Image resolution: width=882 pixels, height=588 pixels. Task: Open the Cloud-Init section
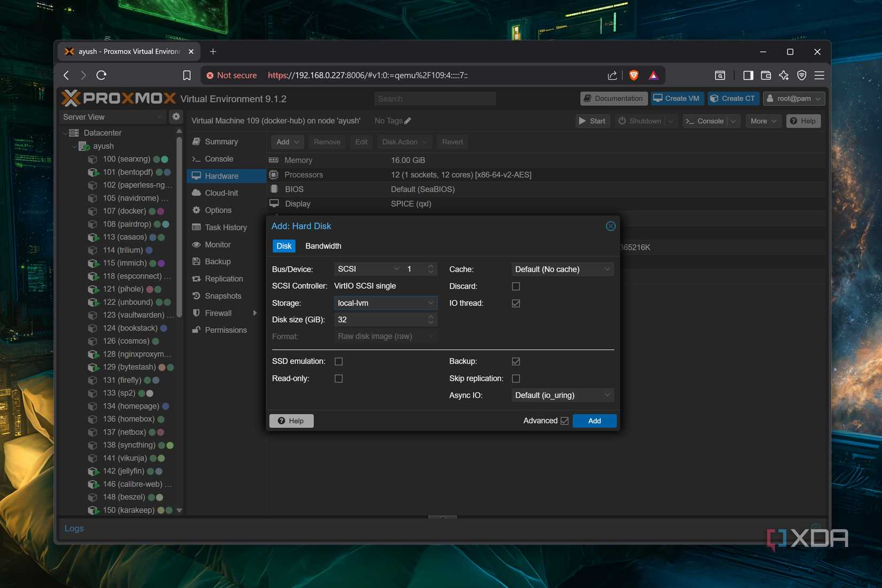click(227, 193)
